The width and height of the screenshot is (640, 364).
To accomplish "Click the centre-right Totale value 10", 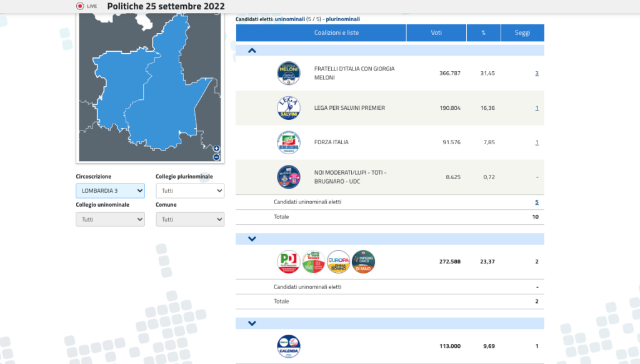I will pyautogui.click(x=535, y=217).
